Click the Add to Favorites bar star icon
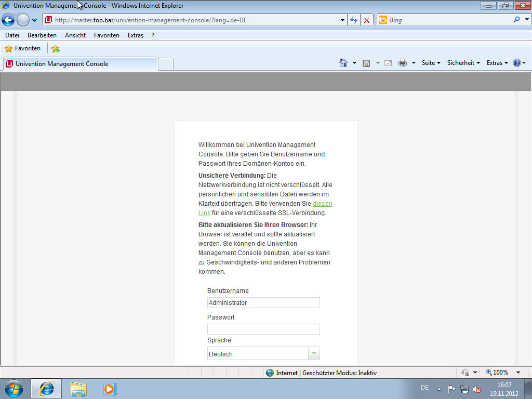 pyautogui.click(x=56, y=48)
